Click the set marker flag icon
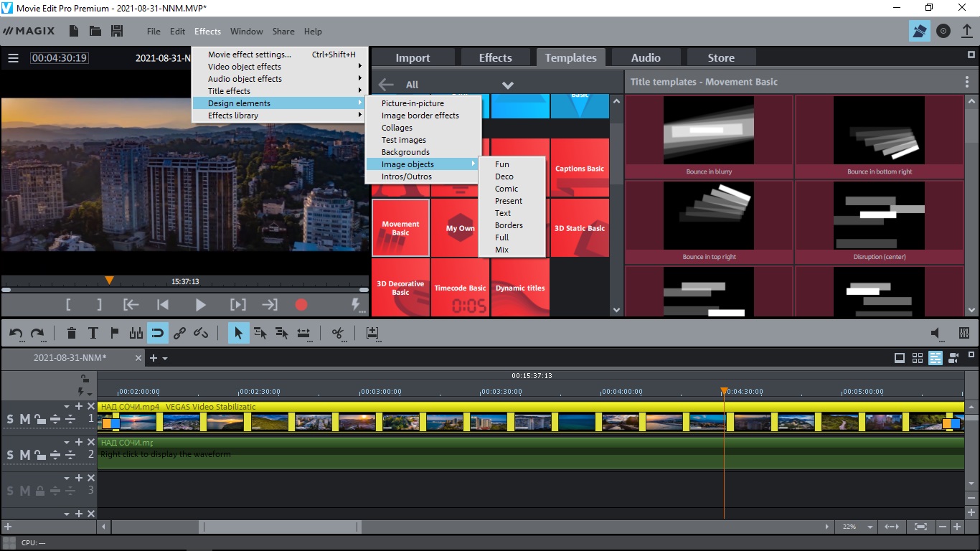 tap(114, 333)
